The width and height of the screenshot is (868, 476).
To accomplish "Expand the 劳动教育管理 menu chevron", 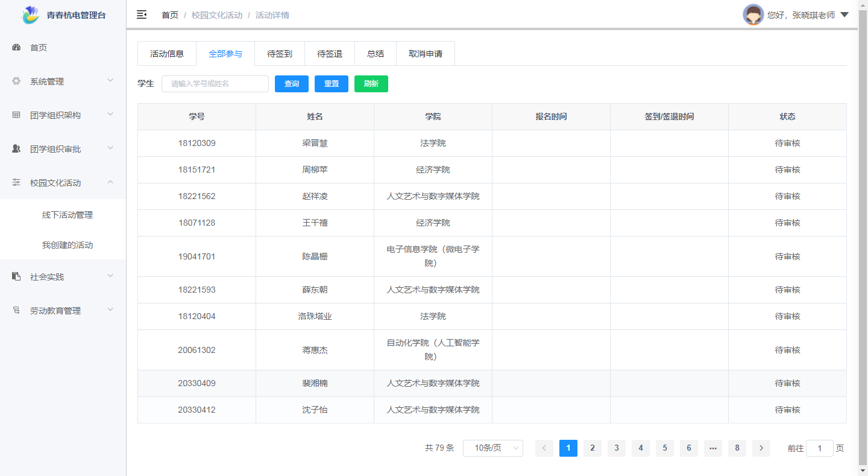I will (x=110, y=309).
